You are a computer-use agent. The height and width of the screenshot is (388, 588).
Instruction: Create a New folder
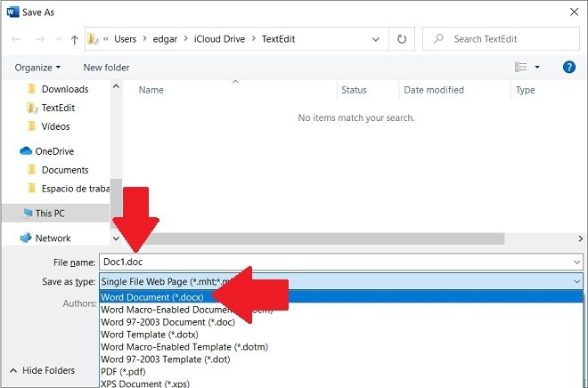click(x=107, y=68)
